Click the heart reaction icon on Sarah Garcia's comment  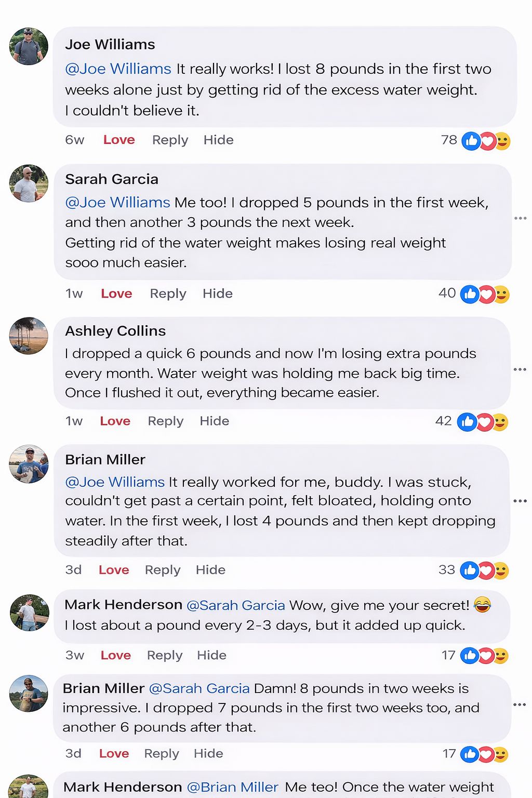[486, 295]
